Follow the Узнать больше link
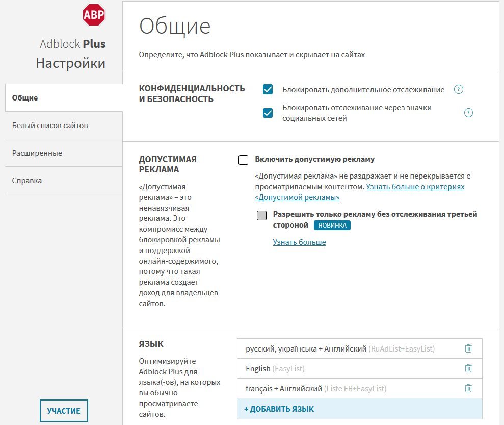 tap(299, 242)
